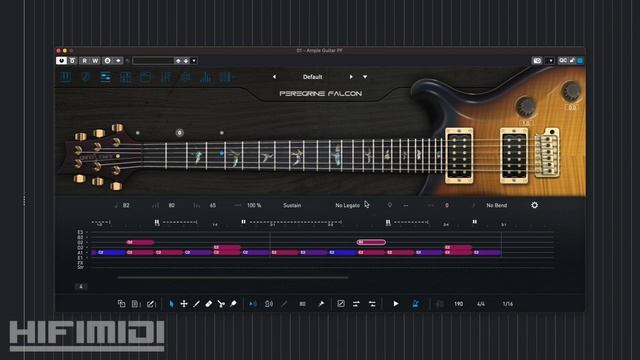The image size is (640, 360).
Task: Toggle the R read automation button
Action: pyautogui.click(x=84, y=60)
